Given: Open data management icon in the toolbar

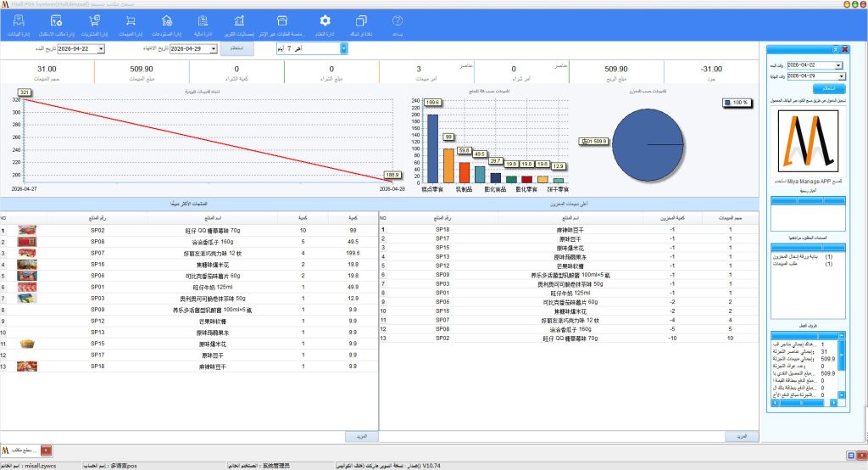Looking at the screenshot, I should click(19, 21).
